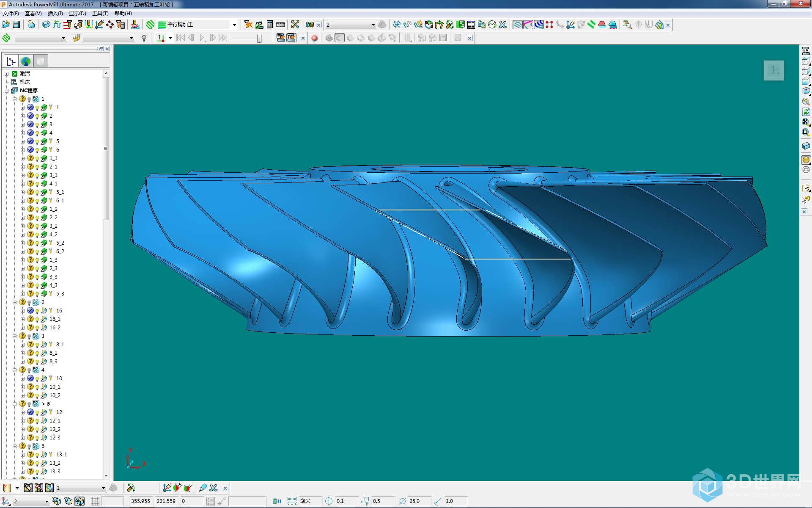Open the 平行精加工 toolpath dropdown
The height and width of the screenshot is (508, 812).
(x=234, y=25)
